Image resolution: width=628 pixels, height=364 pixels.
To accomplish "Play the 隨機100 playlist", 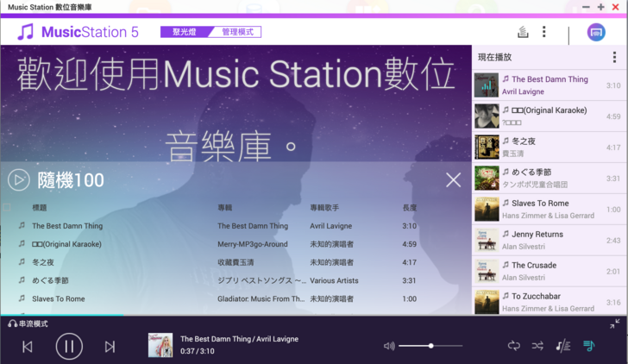I will pyautogui.click(x=18, y=179).
